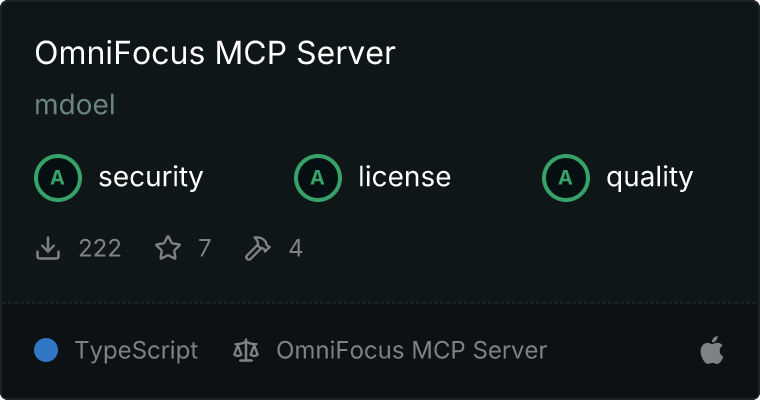Click the blue TypeScript language dot
Image resolution: width=760 pixels, height=400 pixels.
coord(46,350)
